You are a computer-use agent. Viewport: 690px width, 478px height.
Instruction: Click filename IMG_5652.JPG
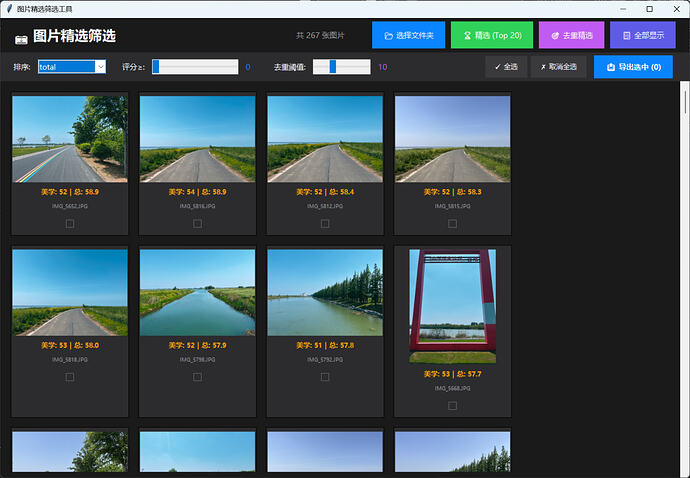70,206
